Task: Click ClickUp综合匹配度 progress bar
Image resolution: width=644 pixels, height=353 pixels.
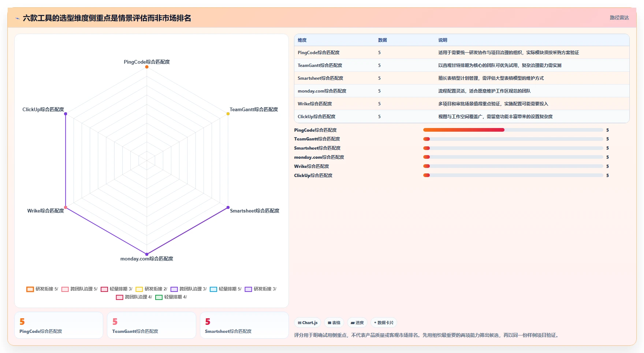Action: [513, 175]
